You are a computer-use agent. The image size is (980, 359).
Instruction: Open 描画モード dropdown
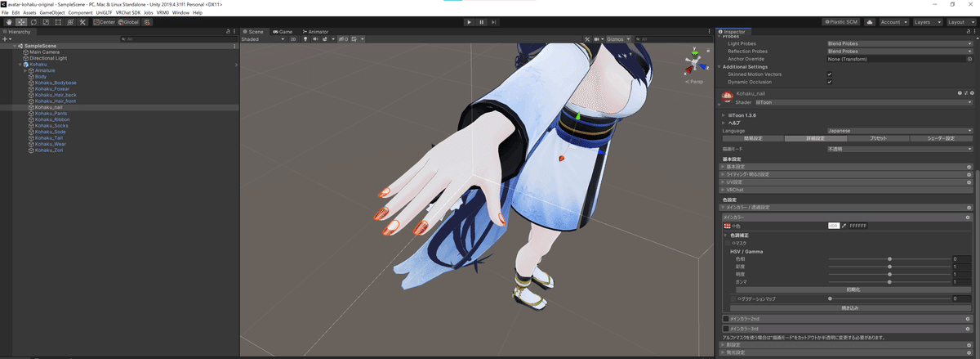[x=899, y=149]
